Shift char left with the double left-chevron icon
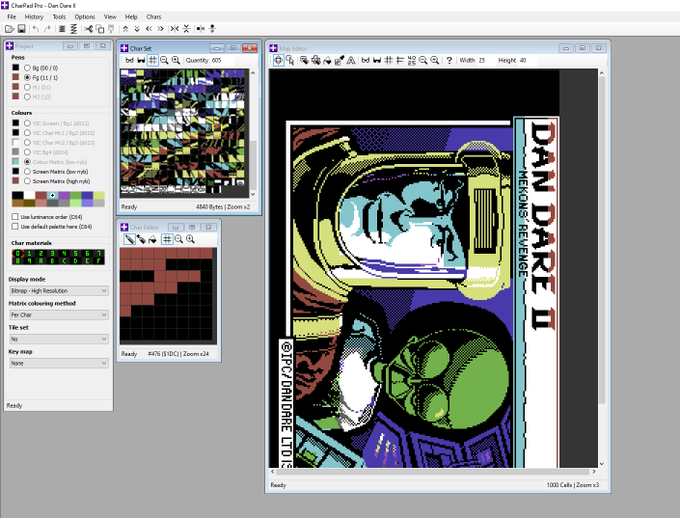This screenshot has width=680, height=518. point(149,29)
